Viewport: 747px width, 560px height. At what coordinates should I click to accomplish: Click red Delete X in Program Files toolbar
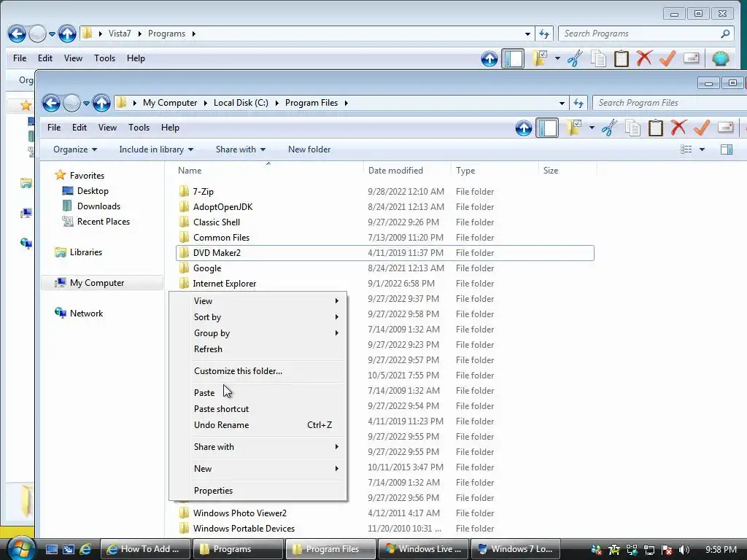tap(678, 128)
